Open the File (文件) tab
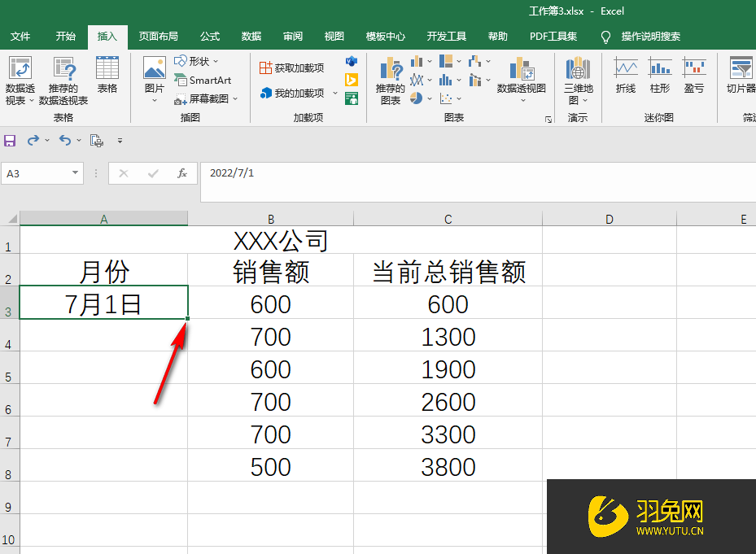Screen dimensions: 756x554 [20, 37]
